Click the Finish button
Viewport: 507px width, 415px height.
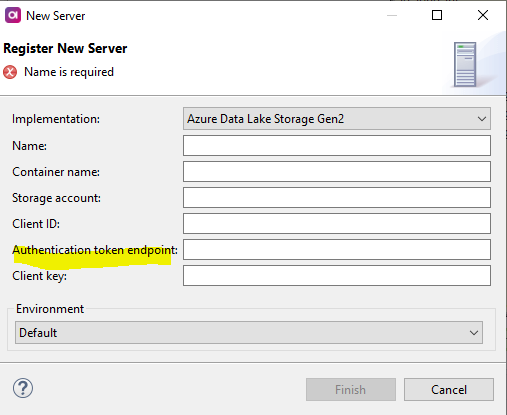(x=351, y=389)
